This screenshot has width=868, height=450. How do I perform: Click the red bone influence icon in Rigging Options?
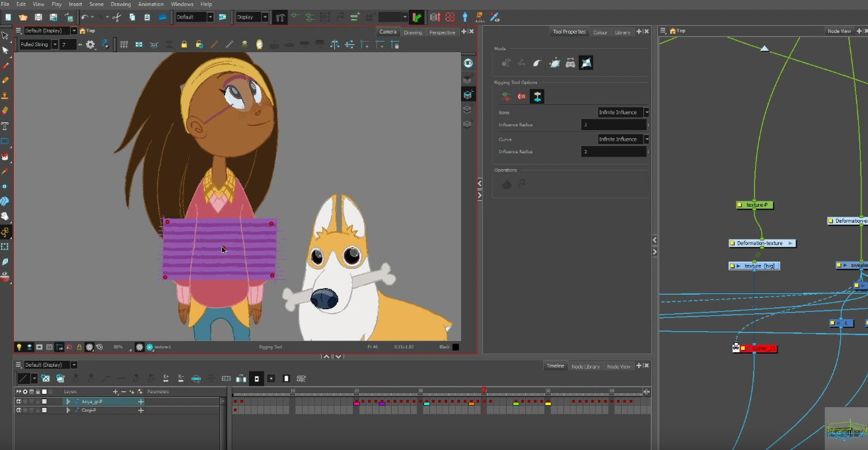[x=522, y=96]
